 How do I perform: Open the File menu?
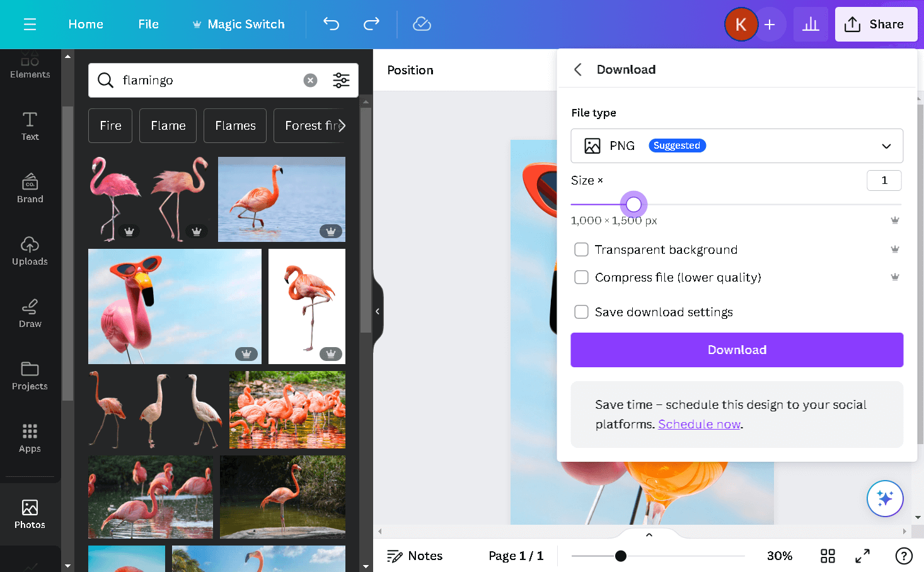click(x=148, y=24)
